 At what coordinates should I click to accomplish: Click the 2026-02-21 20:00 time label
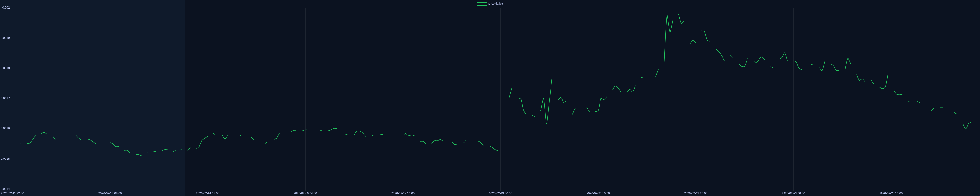point(696,193)
